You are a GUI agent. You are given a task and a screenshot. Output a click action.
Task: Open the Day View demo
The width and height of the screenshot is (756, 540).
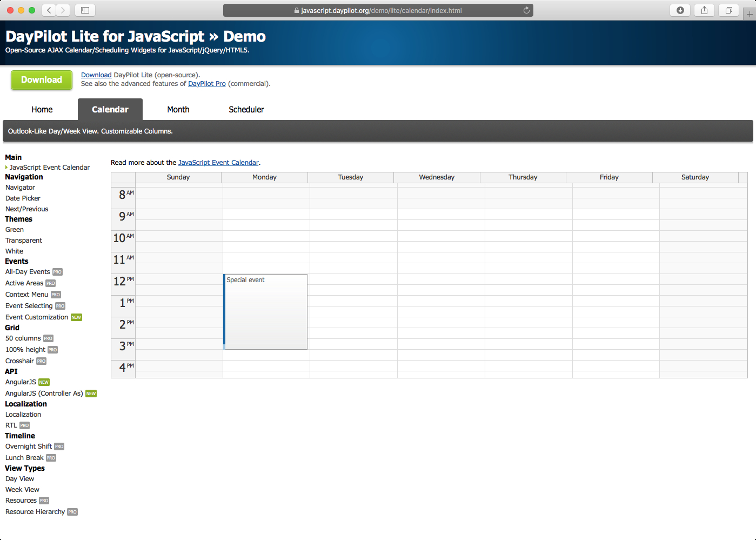19,479
